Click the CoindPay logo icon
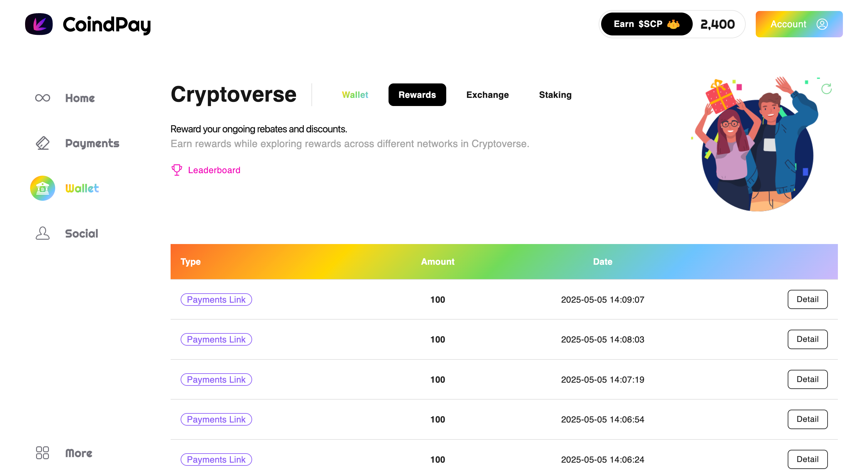This screenshot has height=473, width=868. (39, 24)
